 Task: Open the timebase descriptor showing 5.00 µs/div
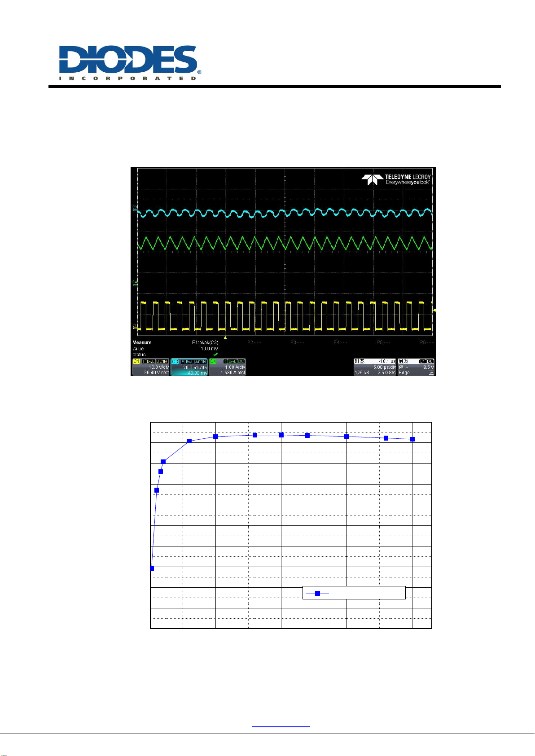tap(375, 367)
